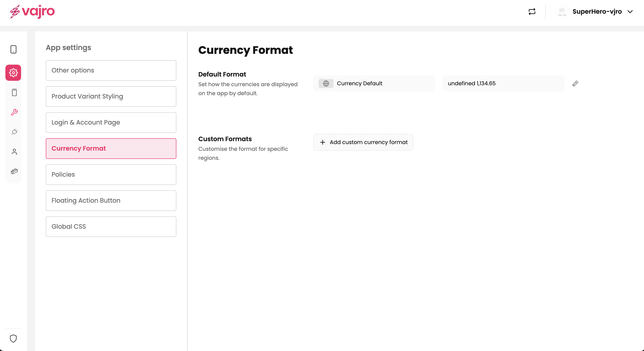Open Global CSS settings
This screenshot has height=351, width=644.
[x=111, y=226]
